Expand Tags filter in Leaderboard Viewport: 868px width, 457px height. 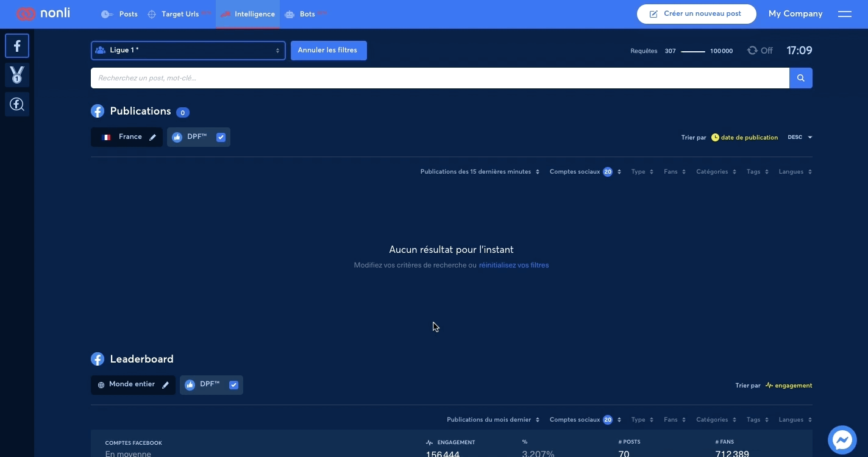pyautogui.click(x=757, y=420)
